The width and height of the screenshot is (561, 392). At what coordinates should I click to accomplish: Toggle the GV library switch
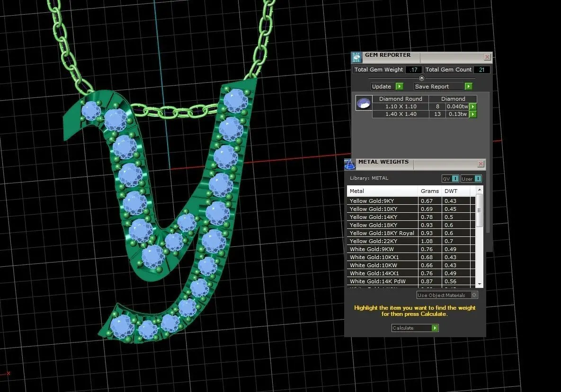tap(450, 179)
